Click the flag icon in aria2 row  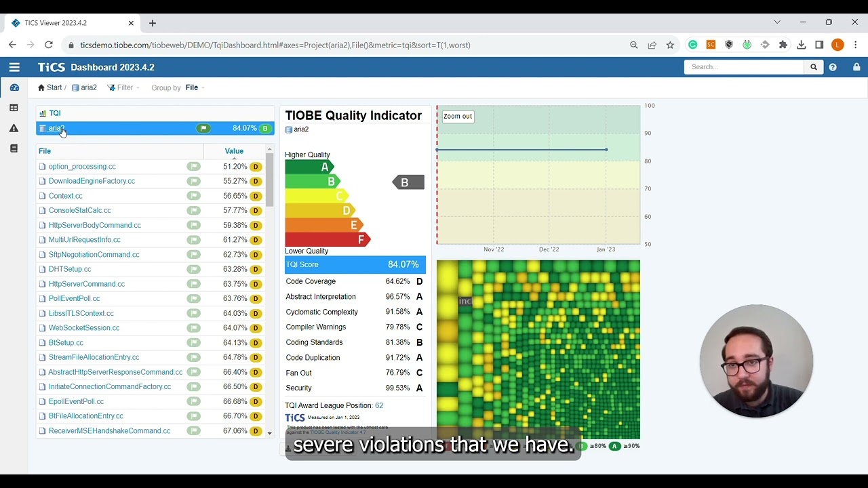pos(203,128)
